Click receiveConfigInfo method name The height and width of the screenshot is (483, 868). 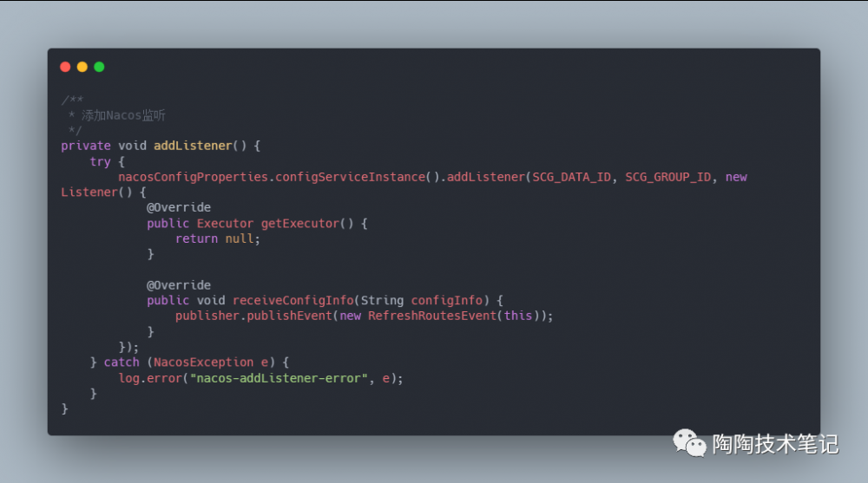tap(293, 300)
